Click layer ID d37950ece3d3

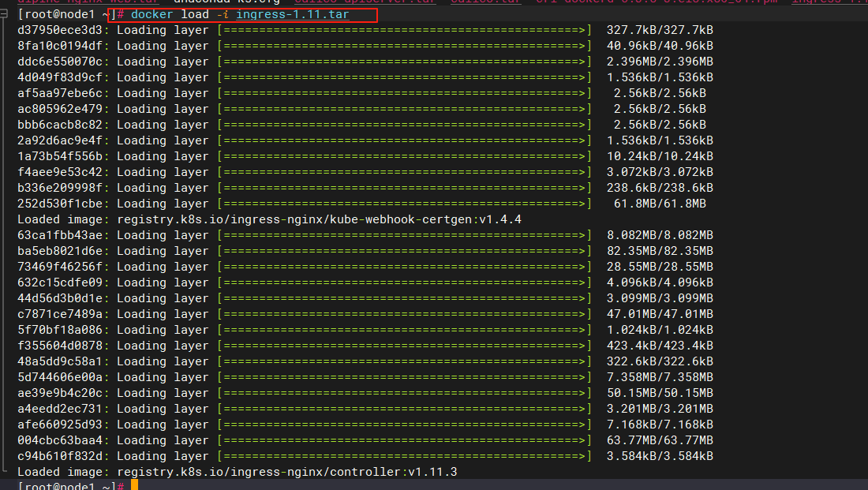click(x=60, y=30)
